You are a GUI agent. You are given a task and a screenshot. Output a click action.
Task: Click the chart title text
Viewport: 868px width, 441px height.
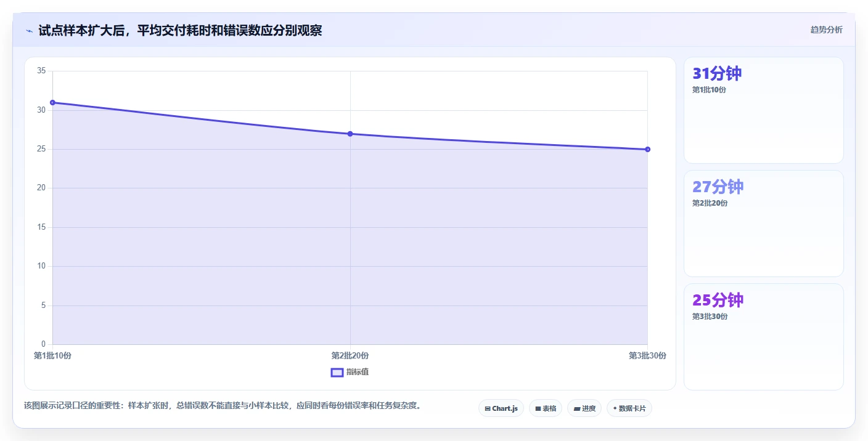[180, 31]
